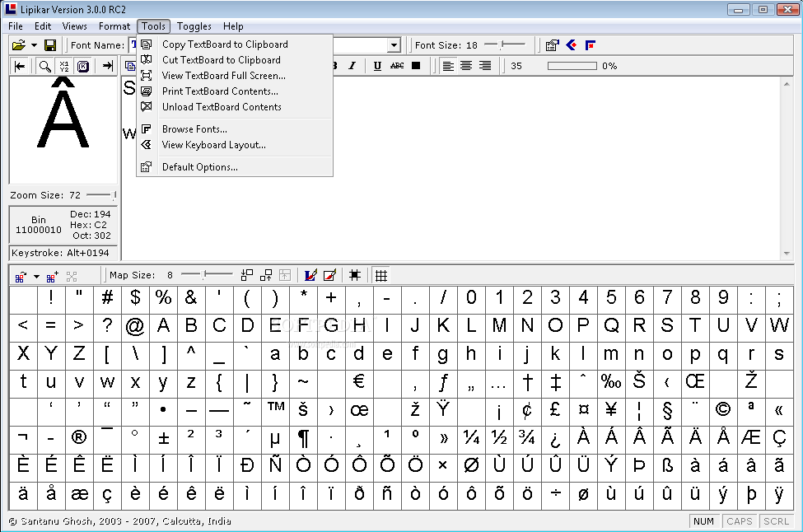Select Browse Fonts menu entry

[x=235, y=129]
